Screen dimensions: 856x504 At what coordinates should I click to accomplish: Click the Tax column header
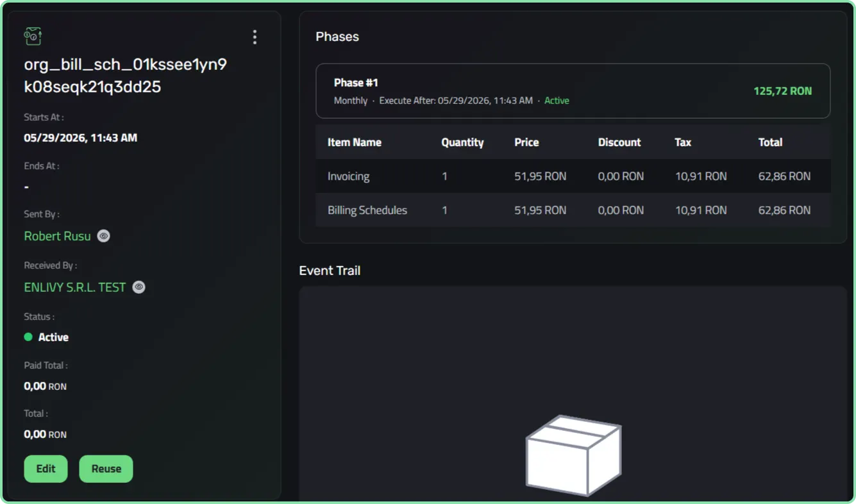683,142
